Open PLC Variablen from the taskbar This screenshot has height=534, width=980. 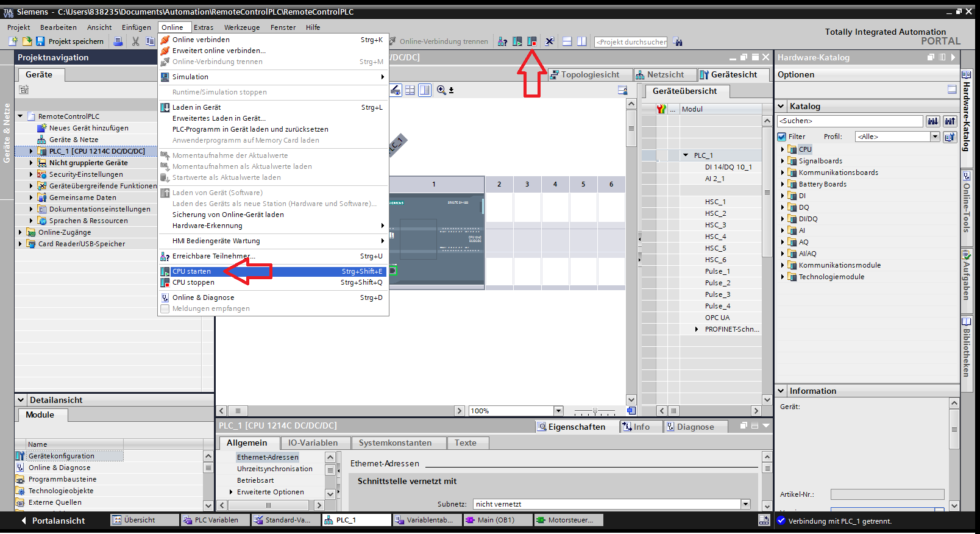(x=215, y=520)
